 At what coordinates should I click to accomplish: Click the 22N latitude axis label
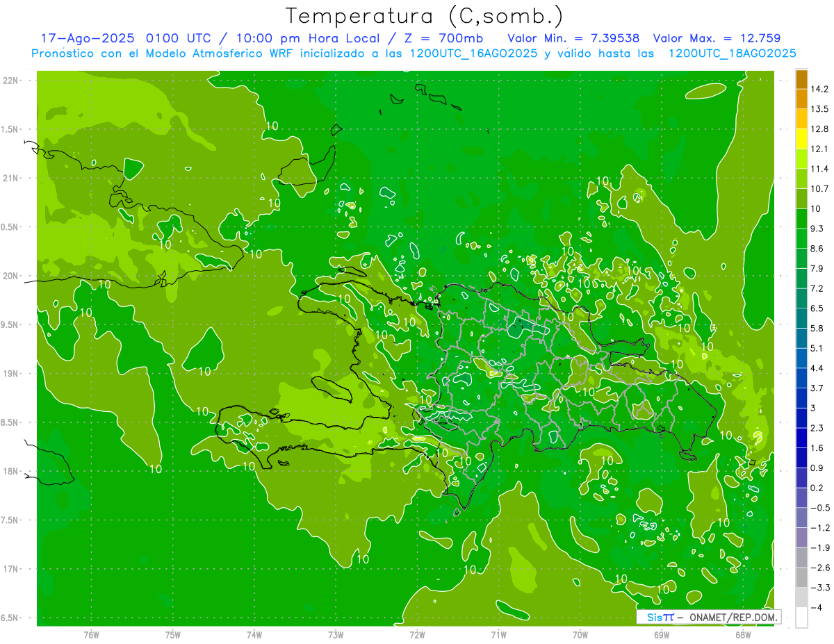(10, 80)
